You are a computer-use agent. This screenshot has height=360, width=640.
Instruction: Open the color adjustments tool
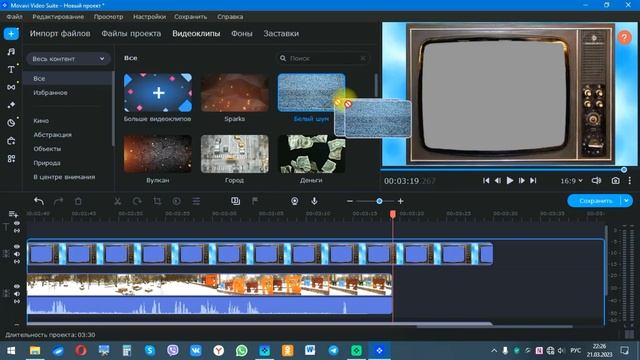coord(176,201)
